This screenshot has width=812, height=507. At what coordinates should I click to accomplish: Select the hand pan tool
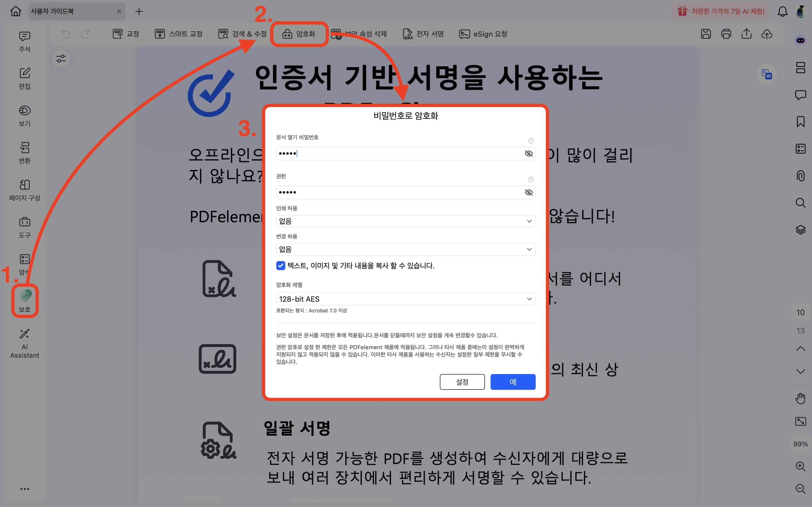tap(800, 398)
